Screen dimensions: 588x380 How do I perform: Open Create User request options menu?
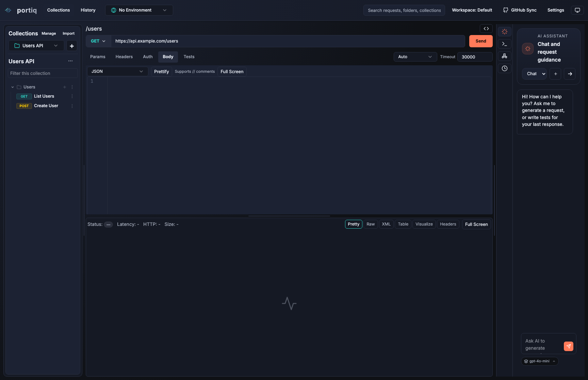[72, 106]
